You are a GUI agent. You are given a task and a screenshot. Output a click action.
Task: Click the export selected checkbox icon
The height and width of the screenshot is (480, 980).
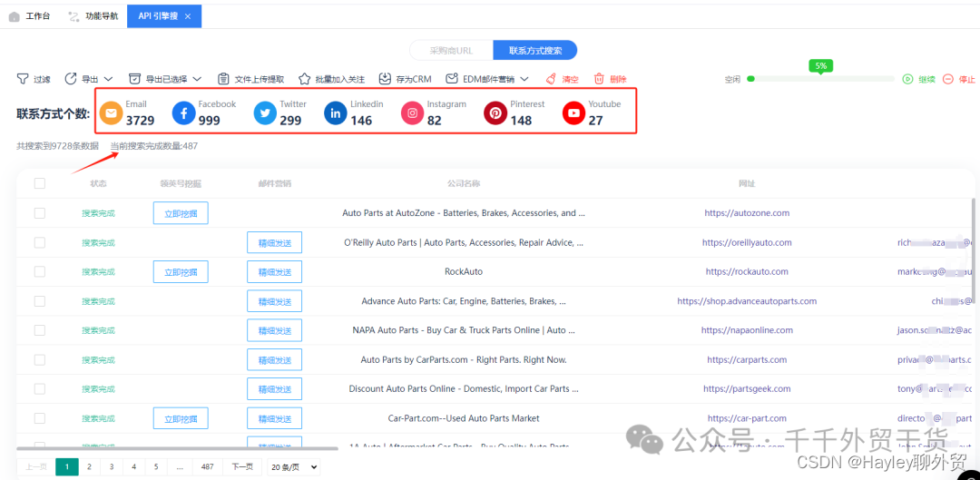click(x=134, y=79)
